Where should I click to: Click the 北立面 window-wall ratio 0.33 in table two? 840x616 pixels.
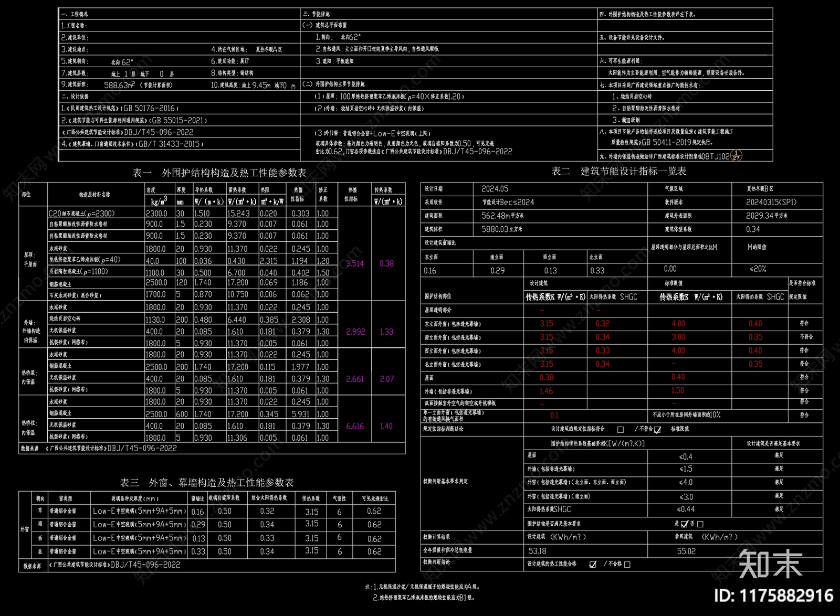click(x=597, y=271)
